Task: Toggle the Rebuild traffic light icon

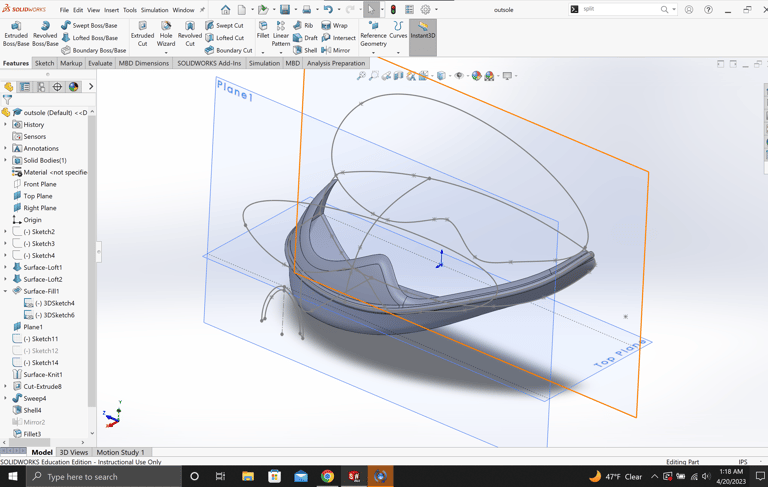Action: tap(393, 10)
